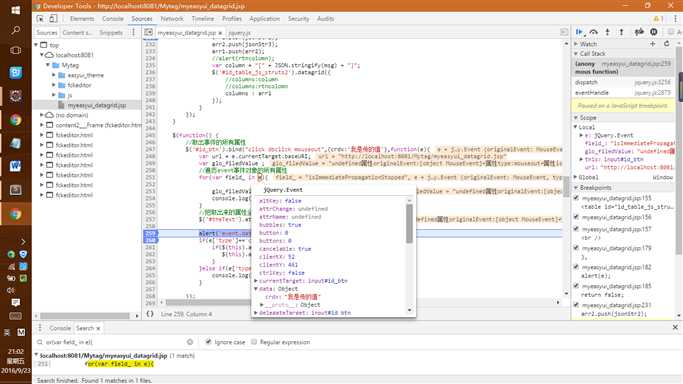683x384 pixels.
Task: Close the bottom drawer panel
Action: pos(675,327)
